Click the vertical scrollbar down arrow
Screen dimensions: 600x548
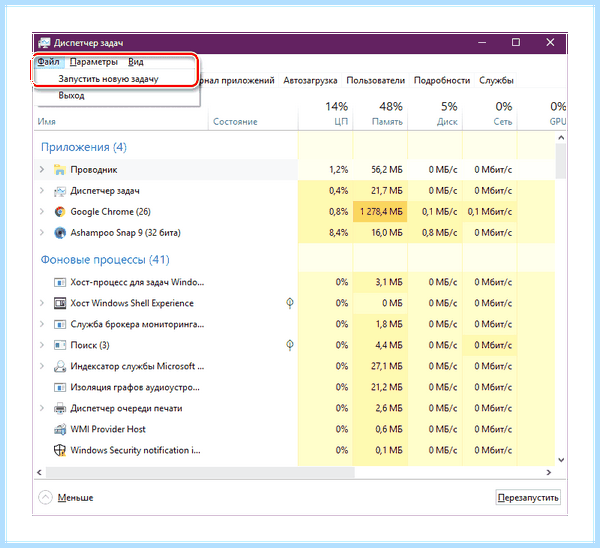[x=561, y=460]
